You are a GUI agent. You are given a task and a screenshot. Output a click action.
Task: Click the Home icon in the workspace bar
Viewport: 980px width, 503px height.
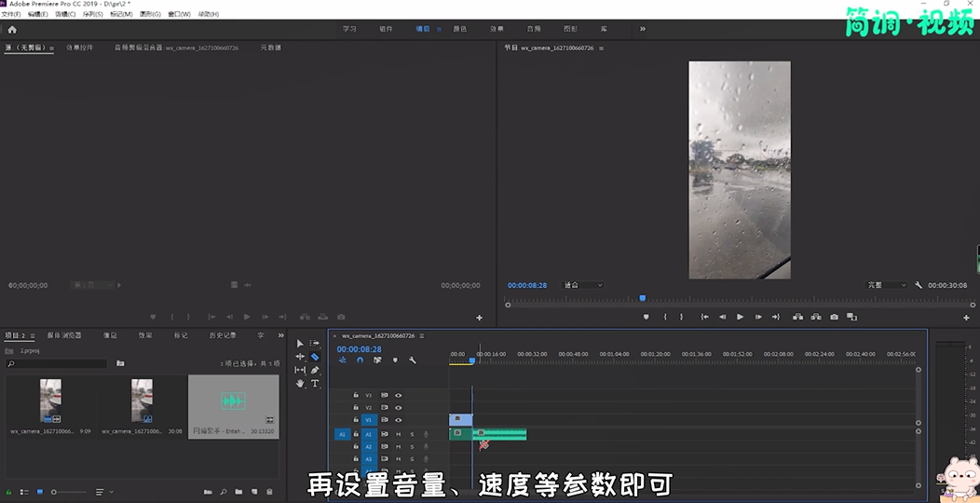coord(12,29)
